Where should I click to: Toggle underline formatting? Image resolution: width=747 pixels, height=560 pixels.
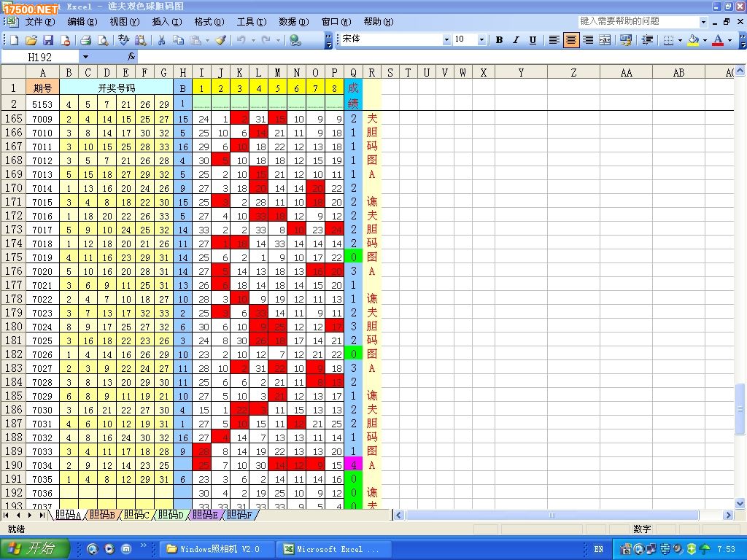pyautogui.click(x=533, y=41)
